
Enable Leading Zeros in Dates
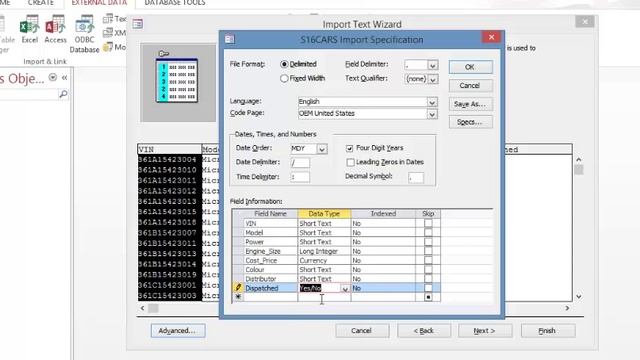[350, 162]
